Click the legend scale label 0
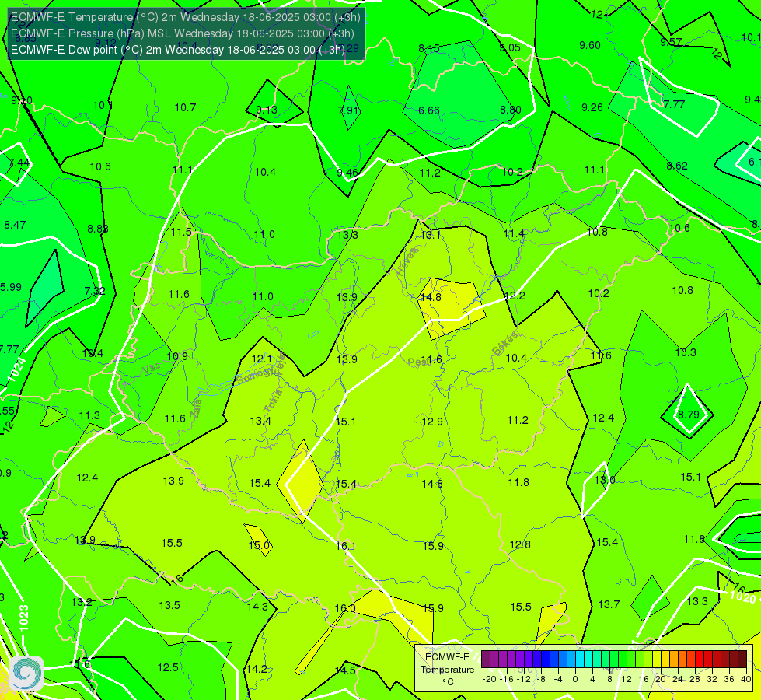This screenshot has width=761, height=700. (575, 679)
